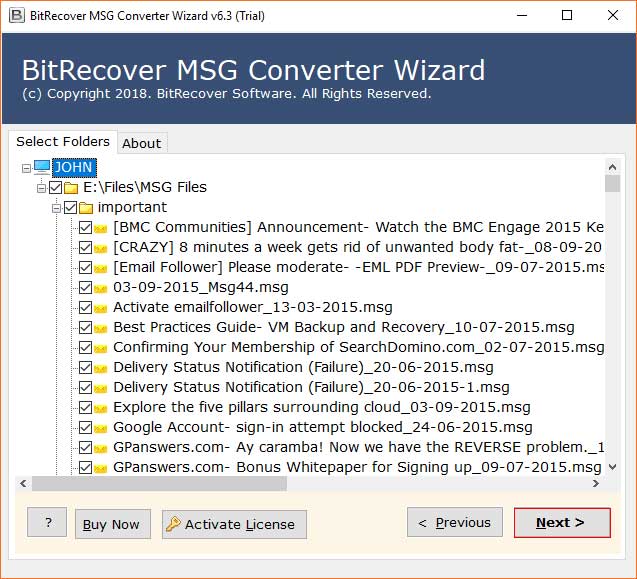
Task: Select Explore the five pillars file name
Action: (322, 408)
